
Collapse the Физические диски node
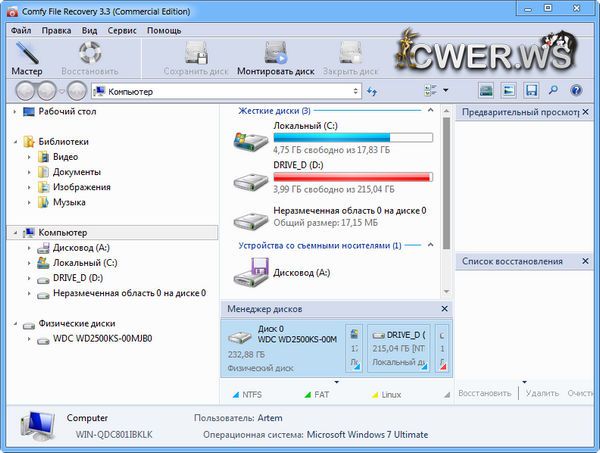coord(15,324)
